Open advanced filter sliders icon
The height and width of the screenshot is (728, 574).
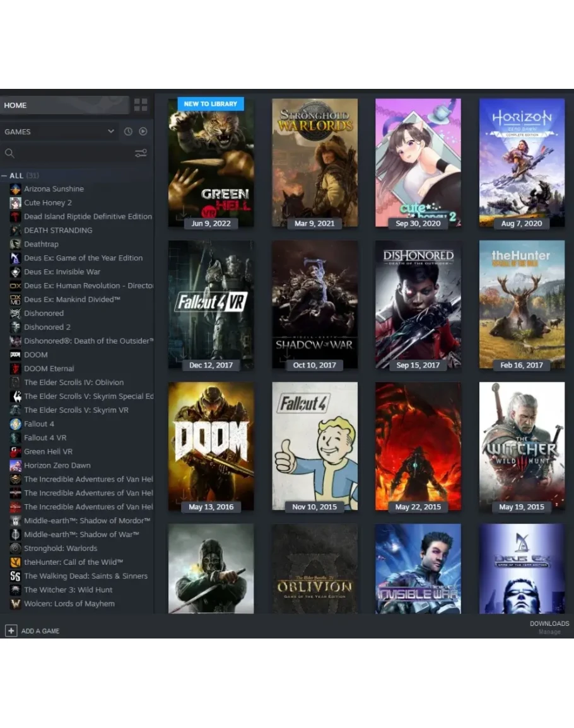pos(141,153)
